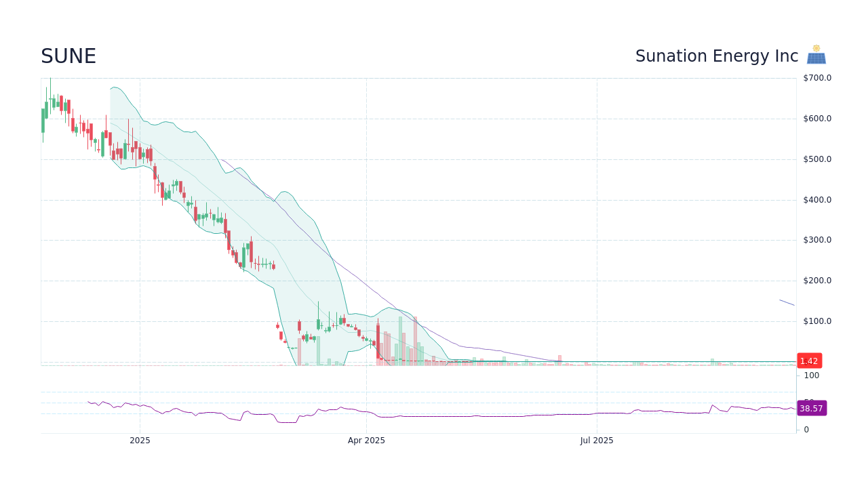Click the SUNE ticker heading

point(68,56)
